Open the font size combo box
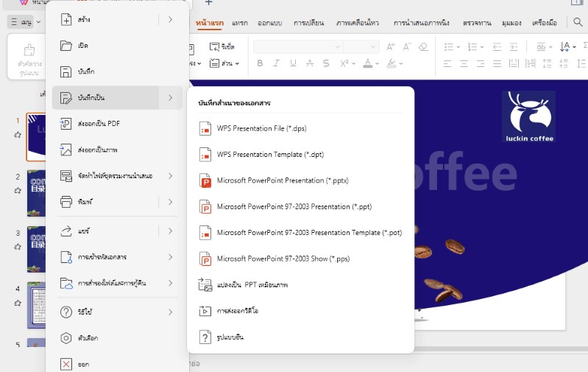This screenshot has height=372, width=588. (361, 47)
